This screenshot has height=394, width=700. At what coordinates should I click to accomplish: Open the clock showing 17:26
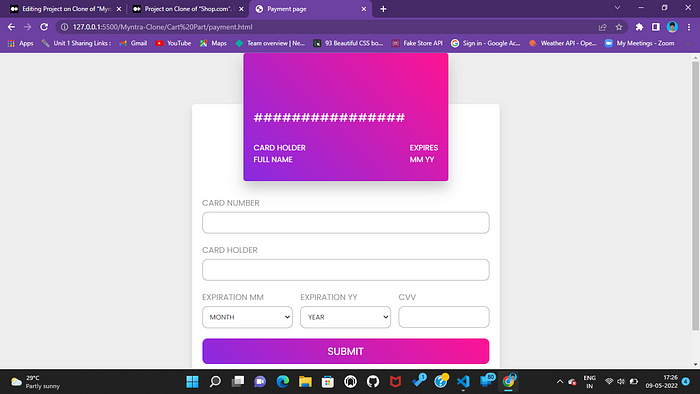tap(662, 382)
